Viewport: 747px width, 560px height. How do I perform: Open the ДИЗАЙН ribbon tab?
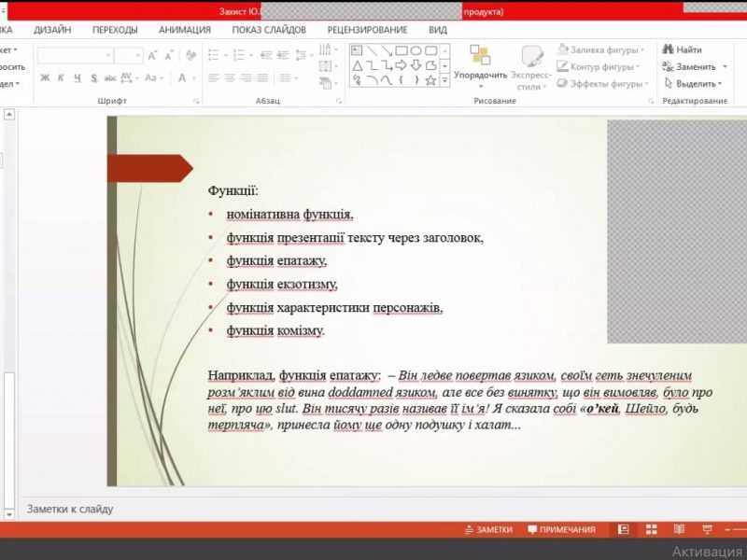click(x=53, y=29)
